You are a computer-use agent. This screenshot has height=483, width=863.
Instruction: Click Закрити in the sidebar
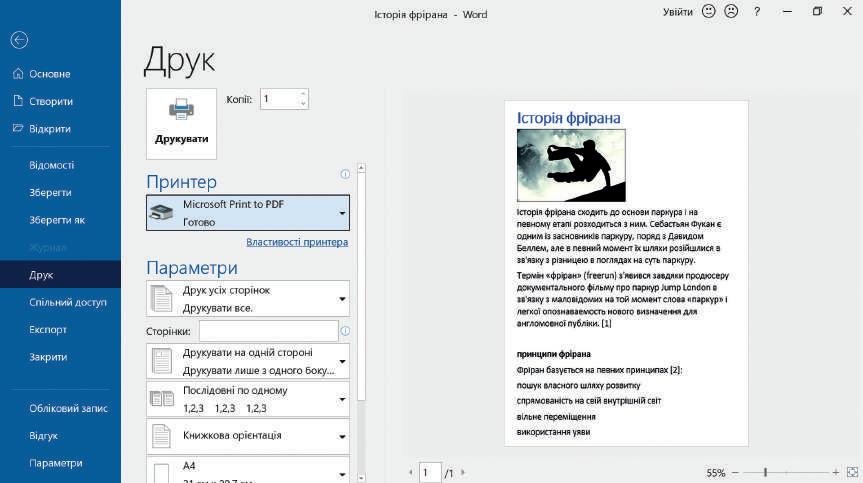click(x=48, y=357)
